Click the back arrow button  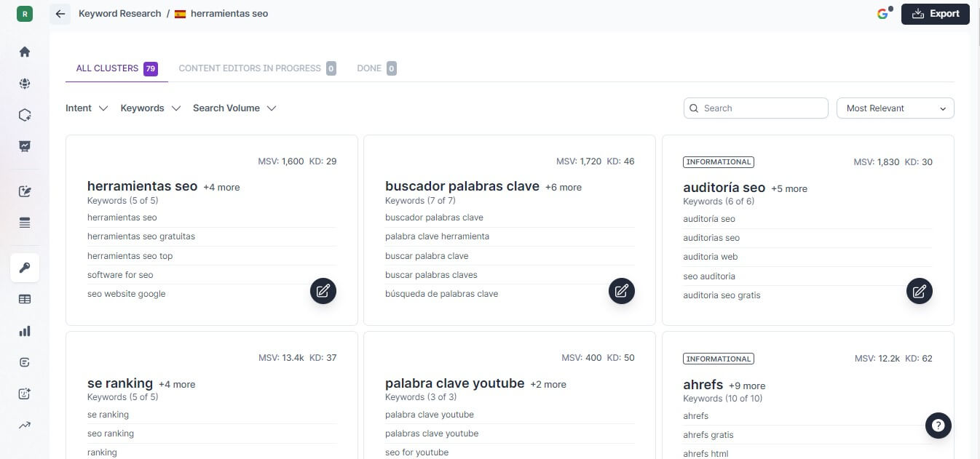click(60, 14)
